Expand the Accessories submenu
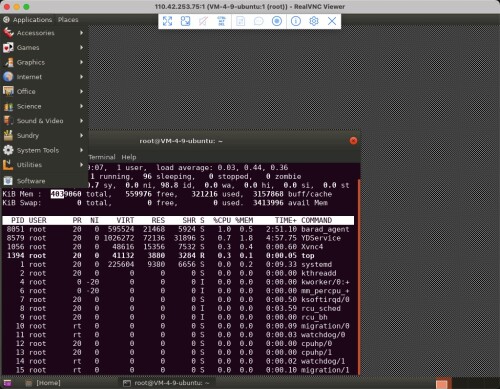Screen dimensions: 500x389 pyautogui.click(x=44, y=33)
